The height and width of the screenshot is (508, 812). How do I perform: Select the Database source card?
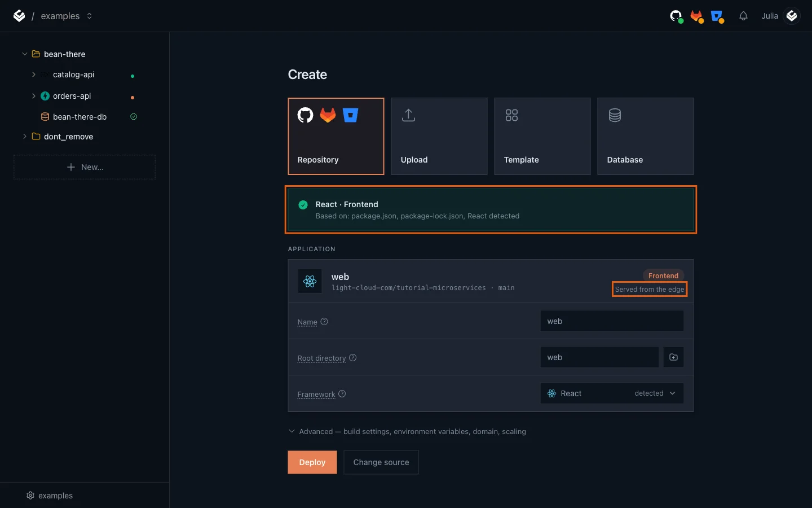coord(646,136)
